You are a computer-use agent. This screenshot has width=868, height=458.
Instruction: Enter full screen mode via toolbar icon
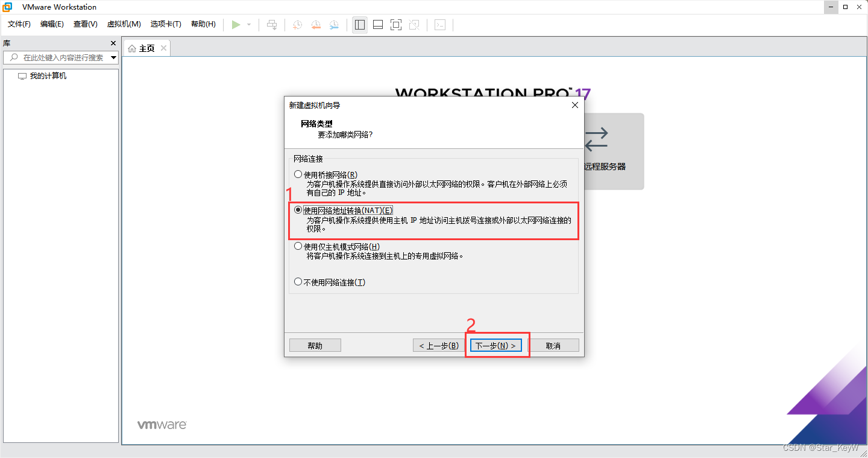[x=395, y=25]
